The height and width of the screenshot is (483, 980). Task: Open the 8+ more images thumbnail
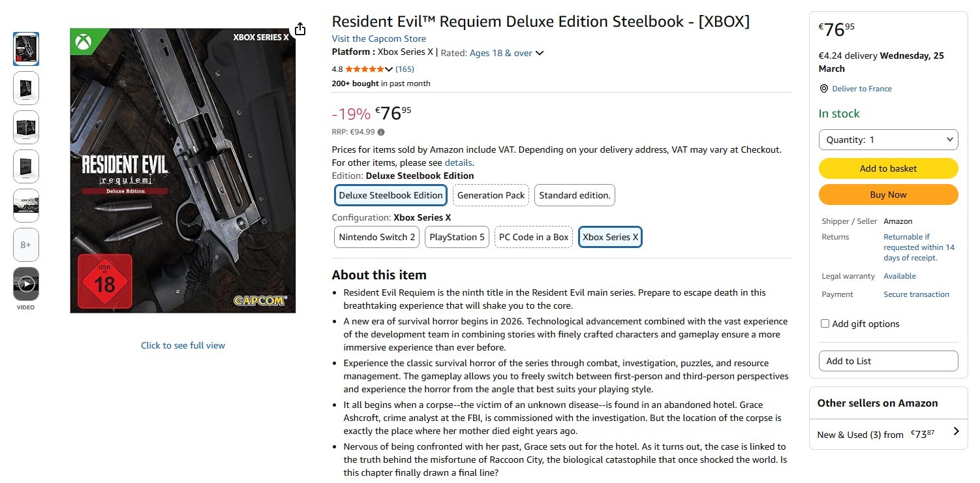point(26,245)
